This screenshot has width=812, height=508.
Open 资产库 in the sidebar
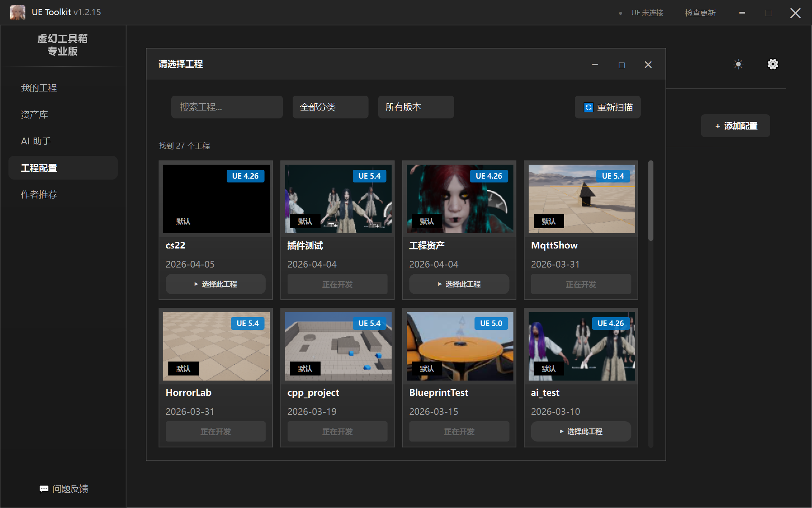click(63, 115)
